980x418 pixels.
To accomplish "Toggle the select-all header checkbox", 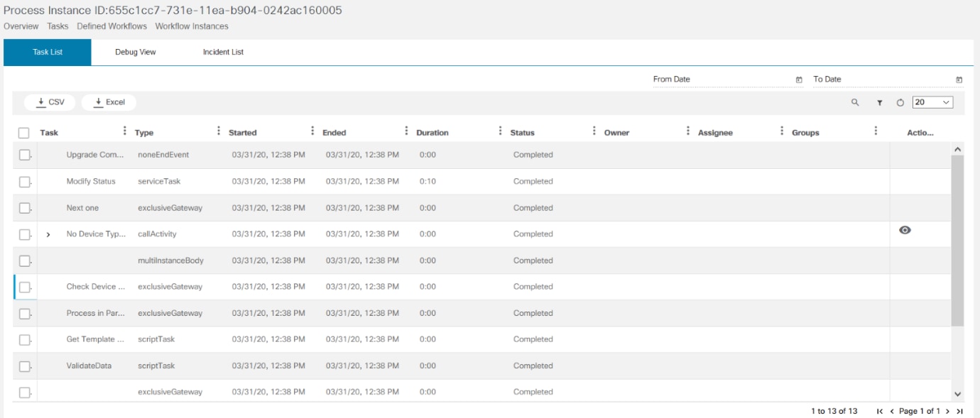I will [24, 133].
